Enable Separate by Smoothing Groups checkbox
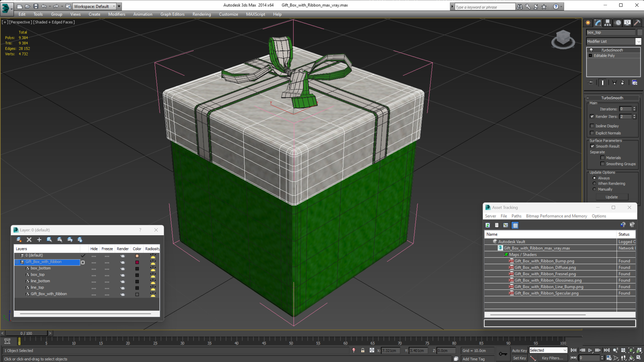 click(602, 164)
